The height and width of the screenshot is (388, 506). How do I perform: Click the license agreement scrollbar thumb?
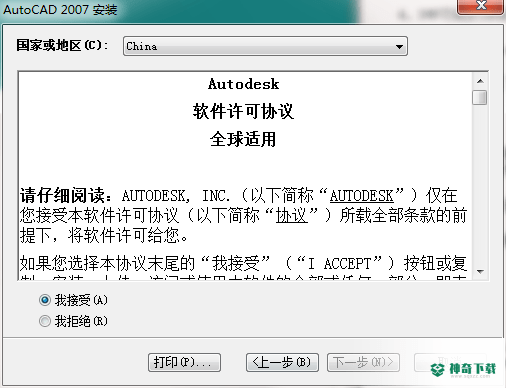click(x=480, y=97)
